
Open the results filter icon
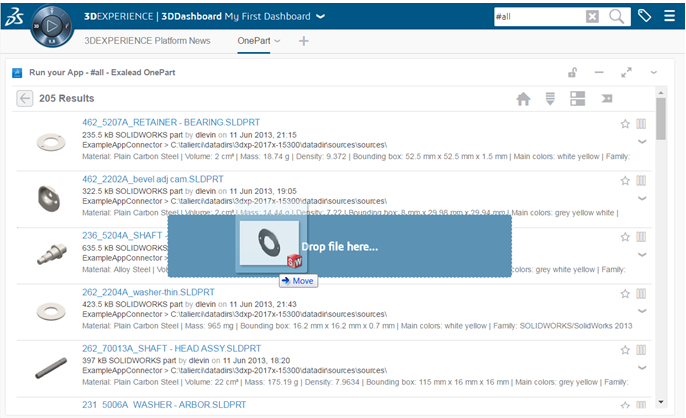[550, 99]
